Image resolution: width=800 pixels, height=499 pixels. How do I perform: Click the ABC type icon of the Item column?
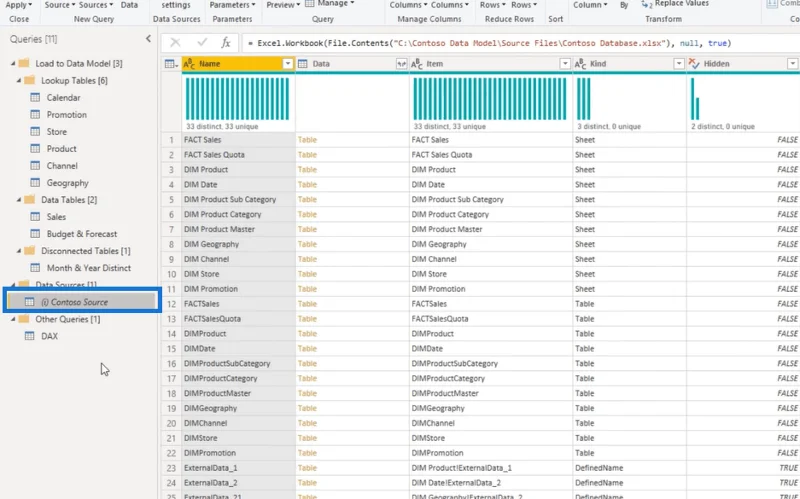click(417, 64)
